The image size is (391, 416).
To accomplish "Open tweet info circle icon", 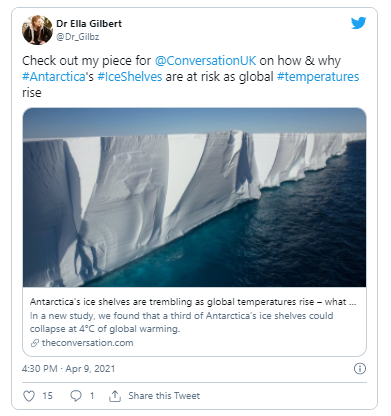I will [x=360, y=369].
